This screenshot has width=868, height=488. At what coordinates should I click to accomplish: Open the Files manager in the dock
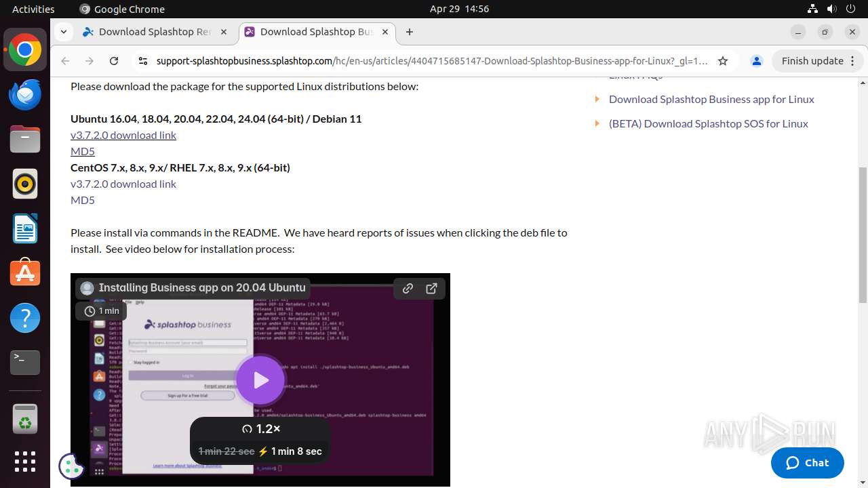[x=25, y=140]
